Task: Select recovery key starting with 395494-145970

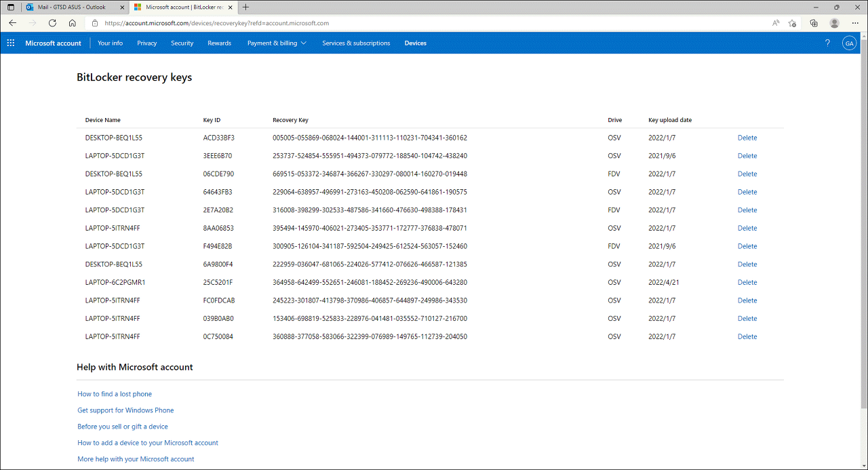Action: point(370,228)
